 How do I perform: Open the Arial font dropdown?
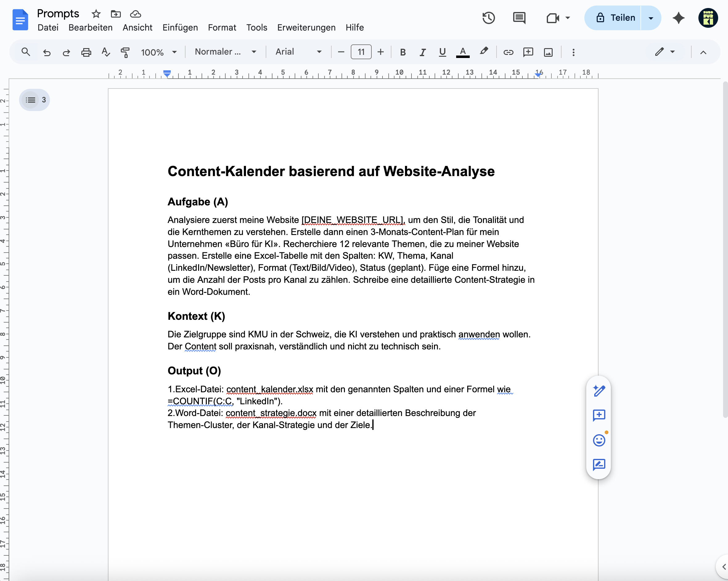pos(298,52)
